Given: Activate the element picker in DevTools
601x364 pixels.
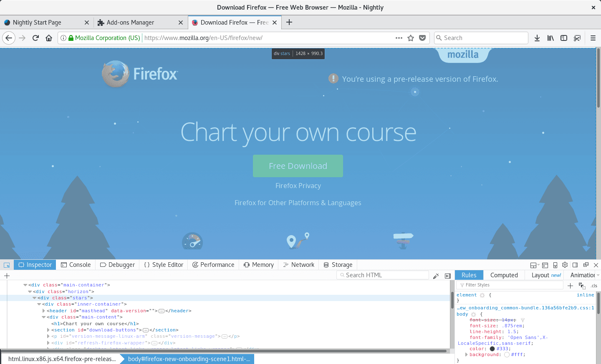Looking at the screenshot, I should [x=7, y=265].
